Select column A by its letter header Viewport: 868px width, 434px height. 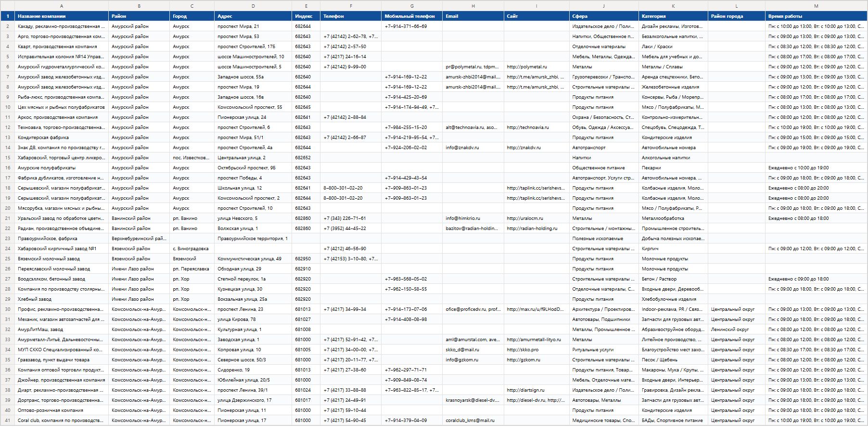tap(62, 6)
